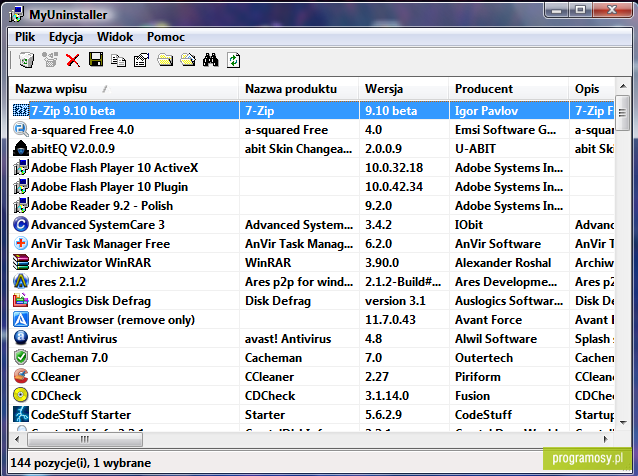This screenshot has width=638, height=476.
Task: Click the vertical scrollbar down arrow
Action: (623, 424)
